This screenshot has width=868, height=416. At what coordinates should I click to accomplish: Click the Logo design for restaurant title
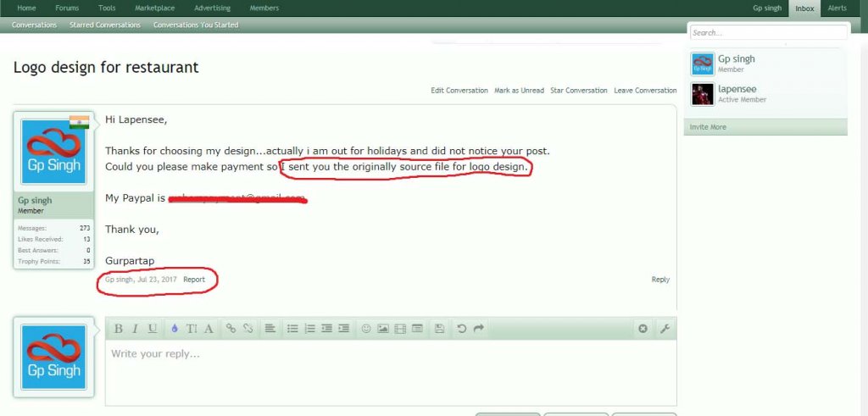pyautogui.click(x=106, y=68)
